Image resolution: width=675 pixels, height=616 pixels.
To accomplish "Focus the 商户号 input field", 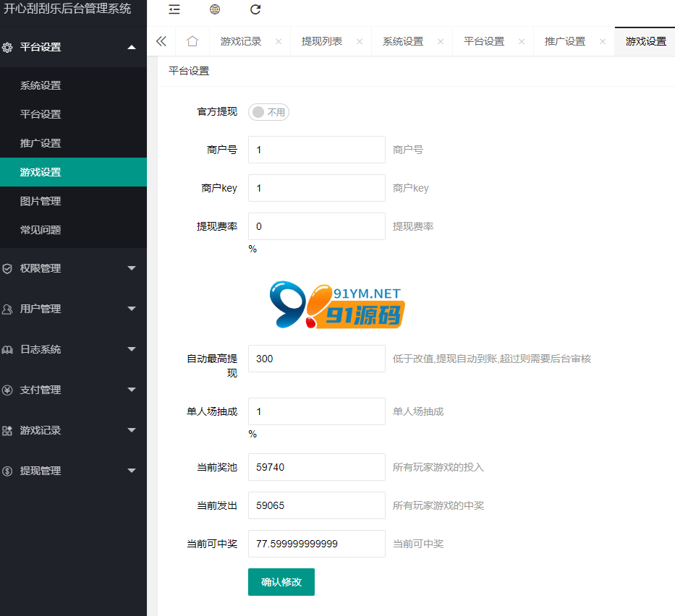I will pos(316,150).
